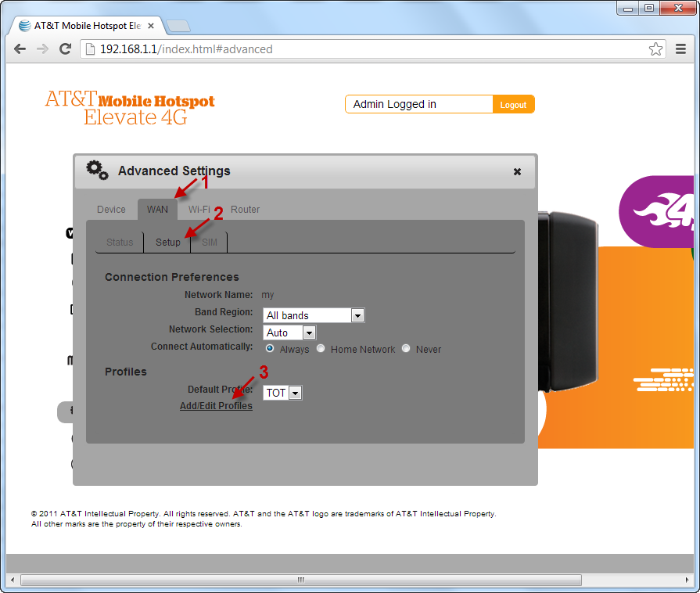Click the purple 4G flame logo
Viewport: 700px width, 593px height.
click(x=656, y=212)
